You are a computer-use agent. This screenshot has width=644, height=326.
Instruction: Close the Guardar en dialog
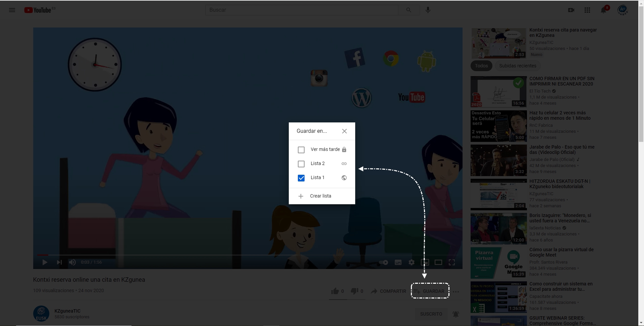pos(344,131)
